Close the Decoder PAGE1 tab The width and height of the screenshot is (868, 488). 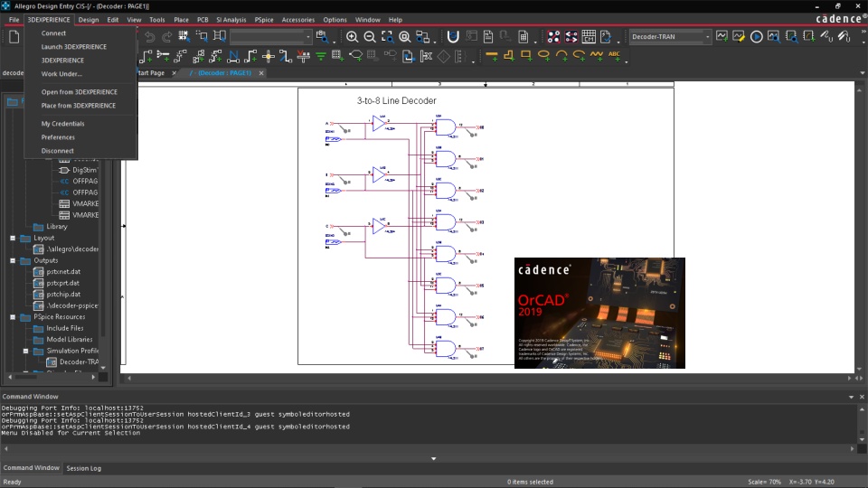(x=261, y=73)
